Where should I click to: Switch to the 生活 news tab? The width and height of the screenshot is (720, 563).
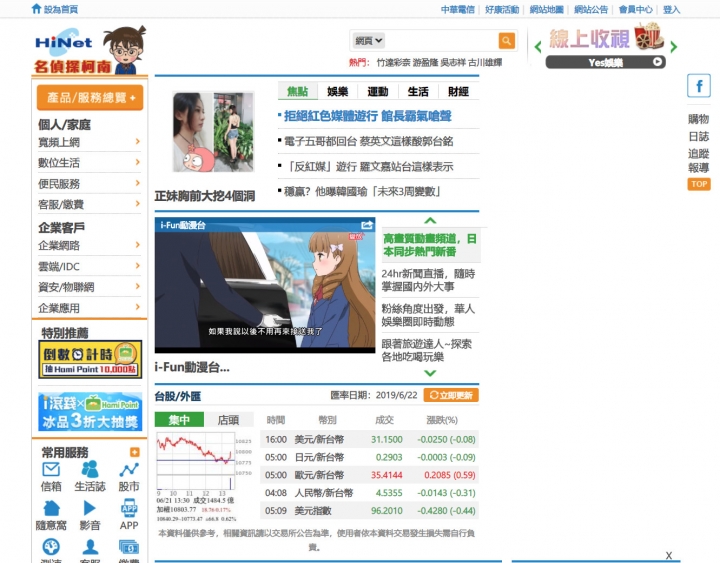coord(418,91)
